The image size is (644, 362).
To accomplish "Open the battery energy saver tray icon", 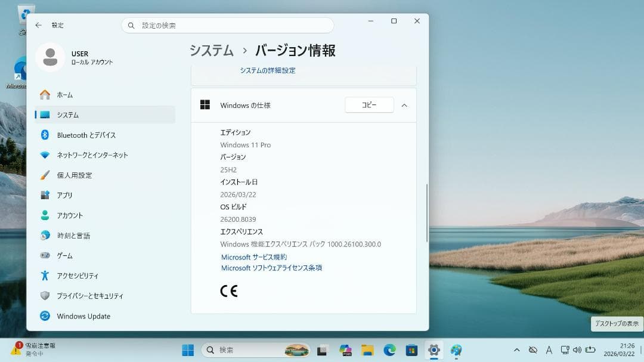I will coord(589,351).
